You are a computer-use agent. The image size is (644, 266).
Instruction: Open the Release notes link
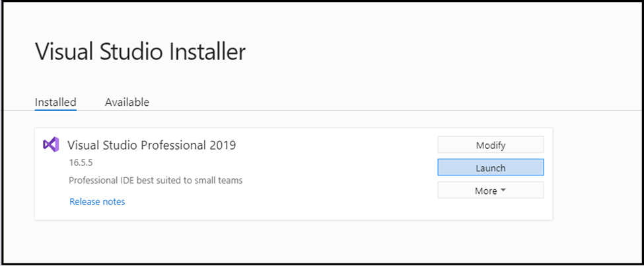coord(97,202)
